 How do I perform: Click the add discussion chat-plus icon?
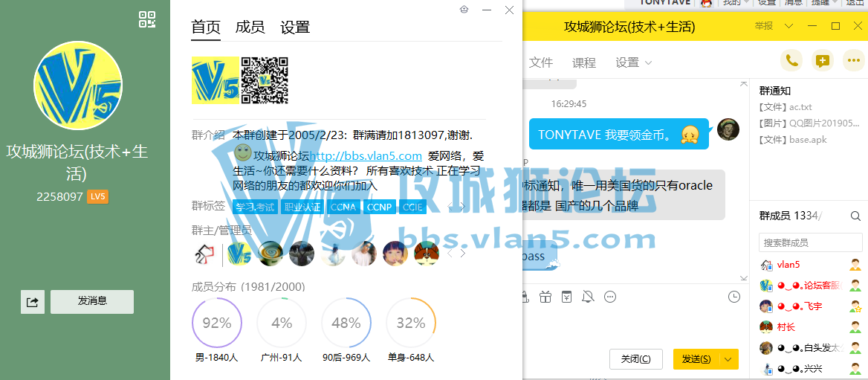(823, 60)
